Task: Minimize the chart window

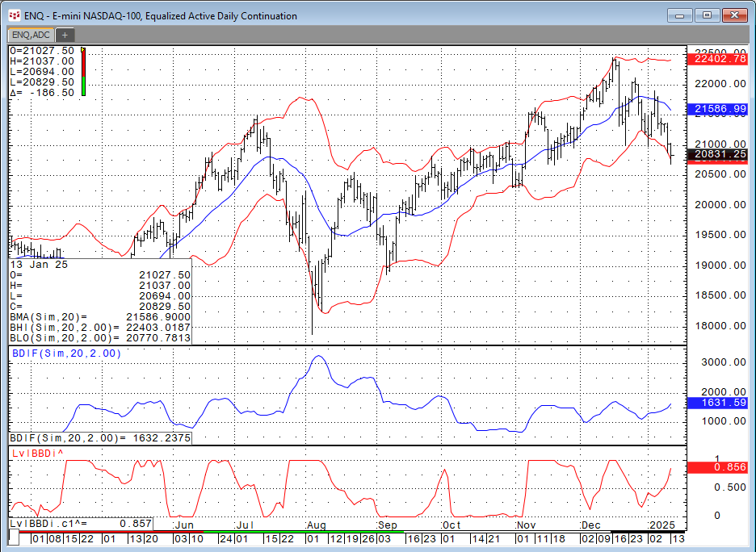Action: 682,15
